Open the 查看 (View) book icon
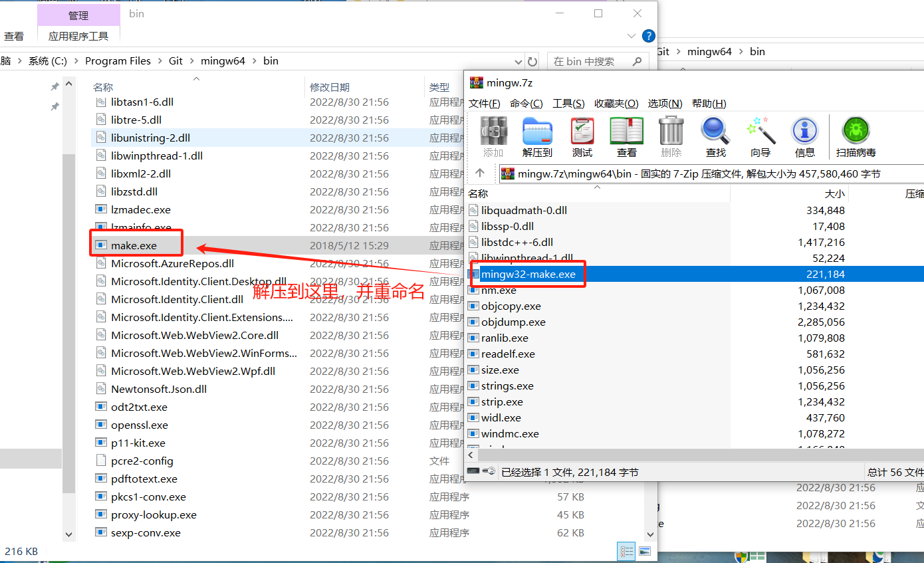 (x=626, y=136)
